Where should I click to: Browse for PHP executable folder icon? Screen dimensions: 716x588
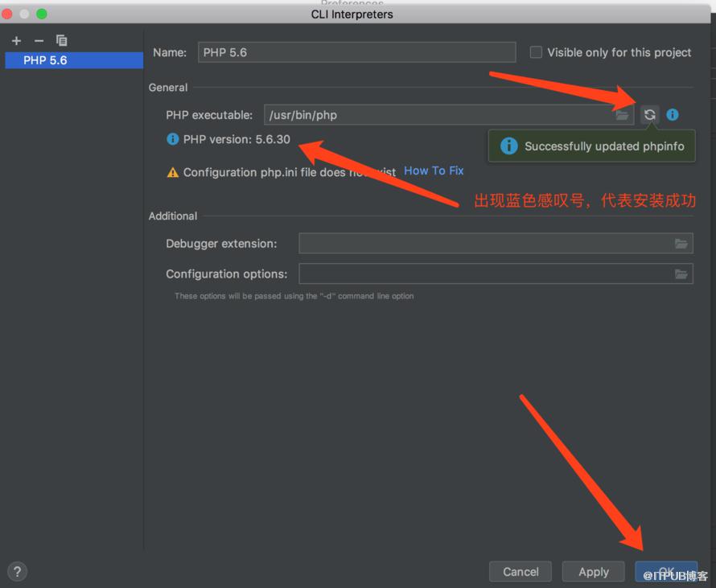[623, 115]
